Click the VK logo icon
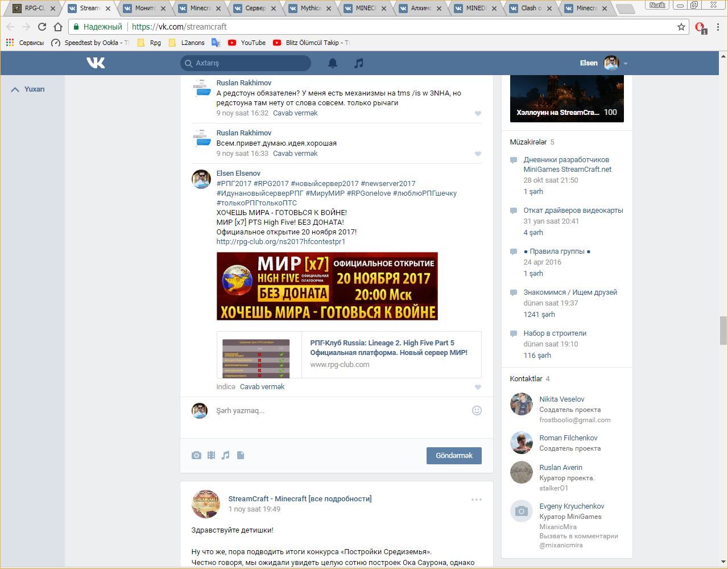This screenshot has width=728, height=569. 96,63
